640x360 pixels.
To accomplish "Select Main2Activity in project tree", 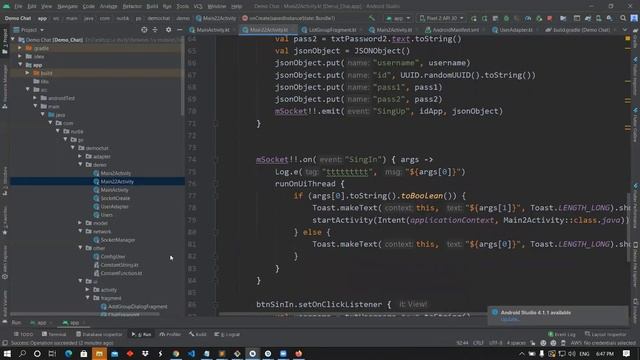I will [116, 173].
